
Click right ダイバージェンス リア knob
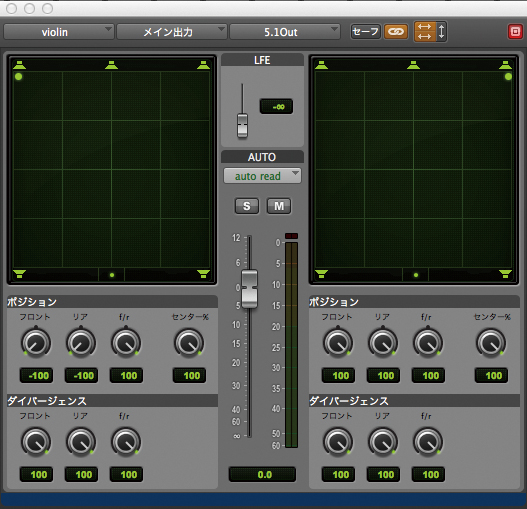(383, 442)
